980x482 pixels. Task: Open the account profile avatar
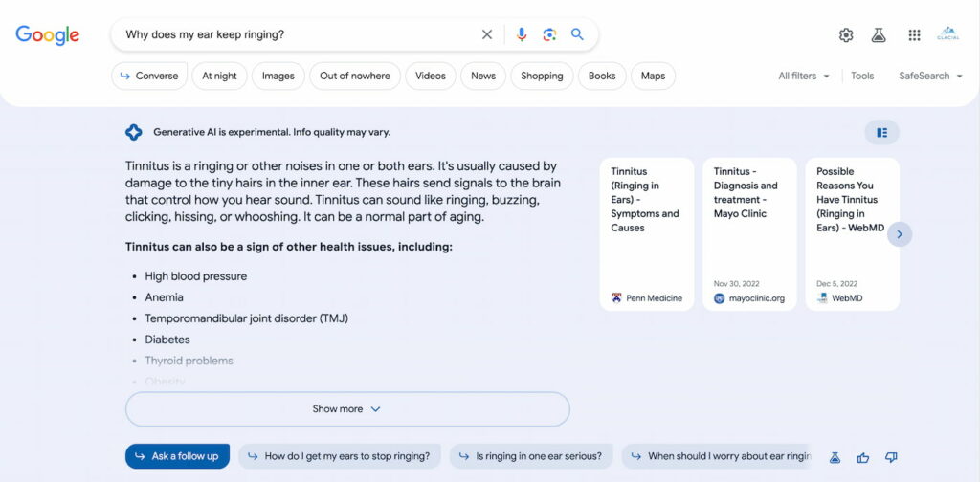[x=948, y=34]
